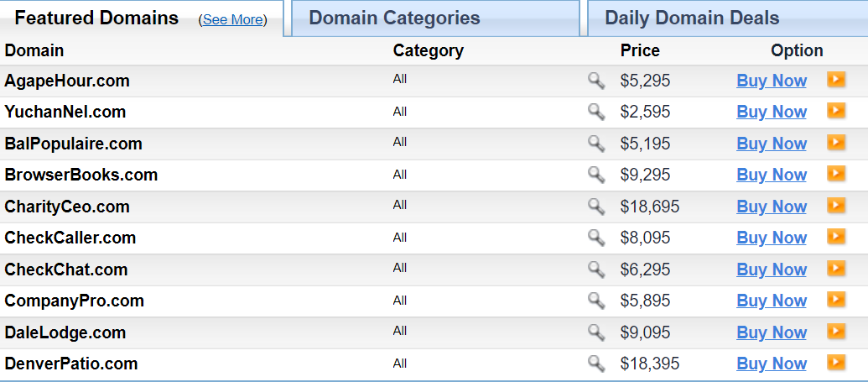Hit Buy Now on CheckChat.com row
The height and width of the screenshot is (382, 868).
[x=772, y=269]
